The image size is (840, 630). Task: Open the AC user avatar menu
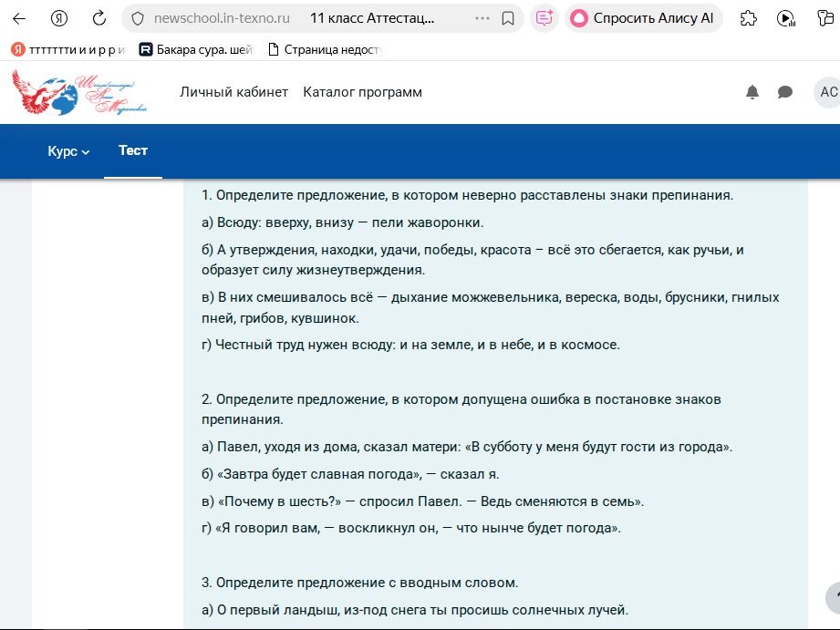click(x=827, y=92)
